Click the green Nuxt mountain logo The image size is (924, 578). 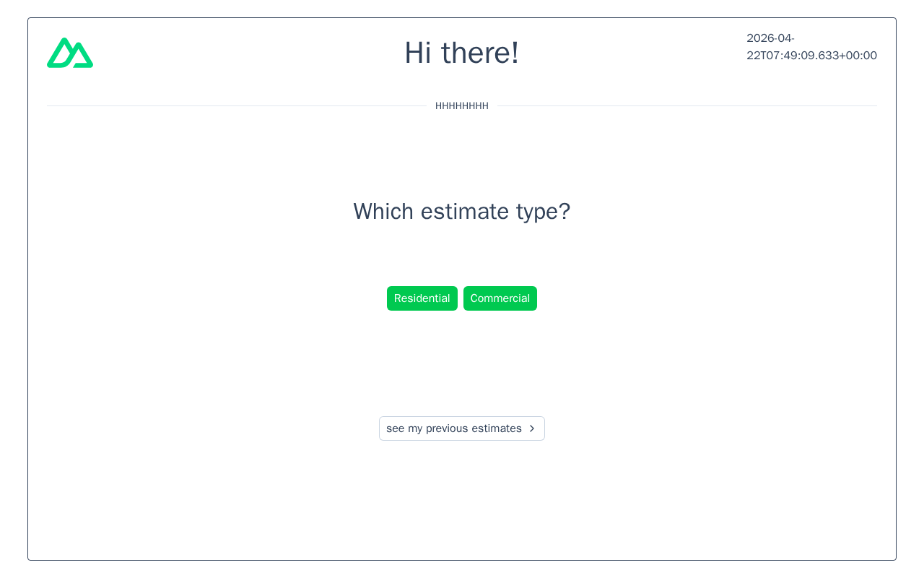pyautogui.click(x=70, y=53)
